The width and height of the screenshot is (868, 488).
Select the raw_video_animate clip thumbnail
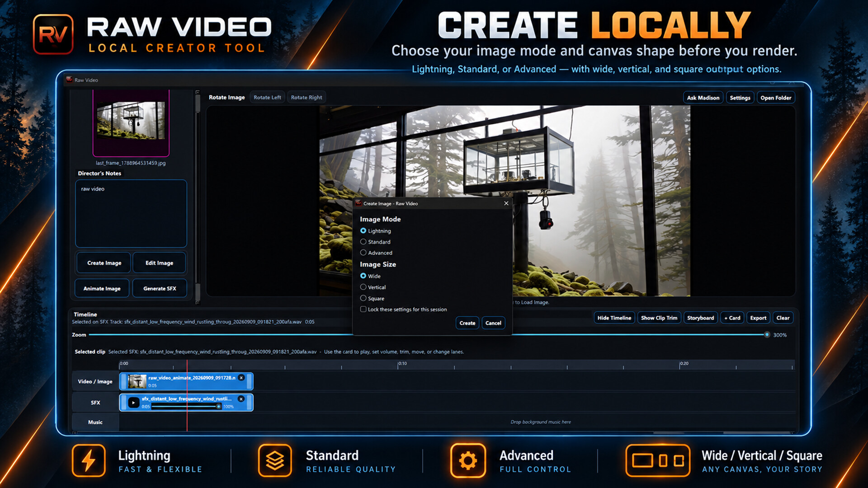coord(137,381)
